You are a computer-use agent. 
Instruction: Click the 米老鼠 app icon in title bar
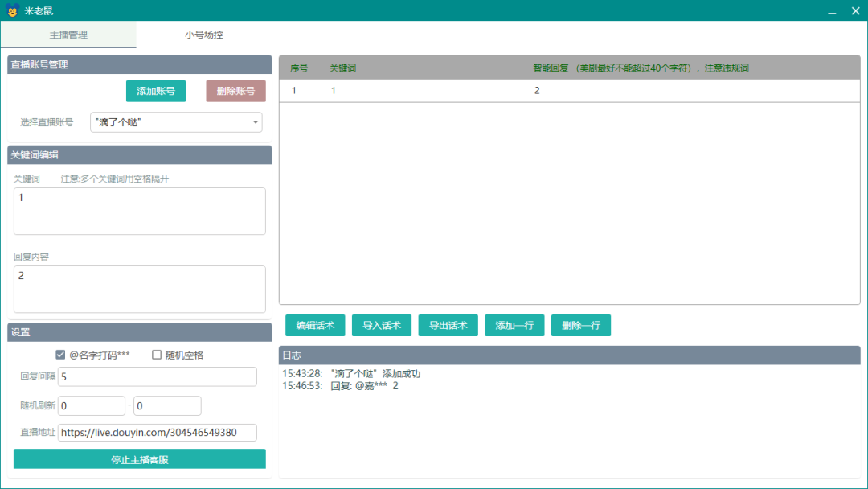pos(12,11)
